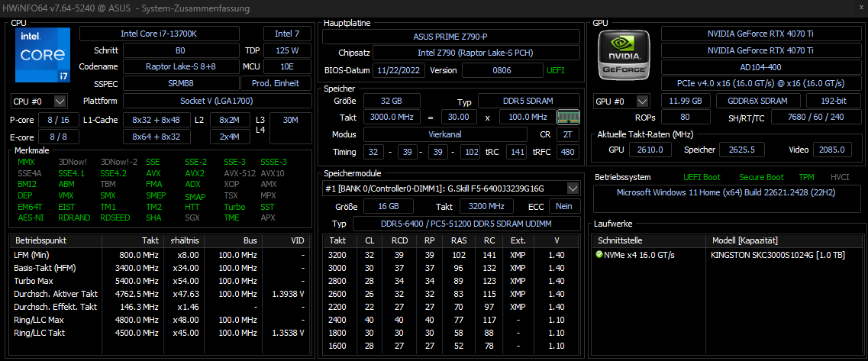Open the GPU #0 selector dropdown

tap(643, 102)
